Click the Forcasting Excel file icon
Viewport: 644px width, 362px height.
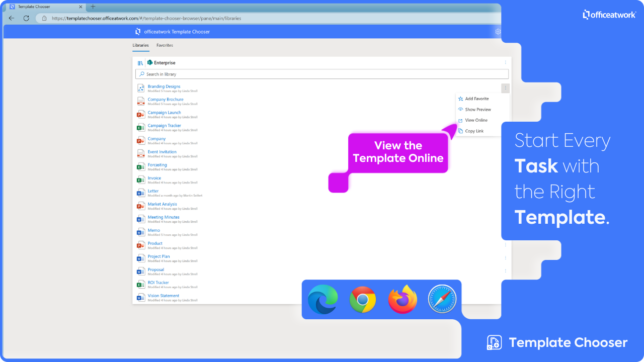pyautogui.click(x=141, y=166)
